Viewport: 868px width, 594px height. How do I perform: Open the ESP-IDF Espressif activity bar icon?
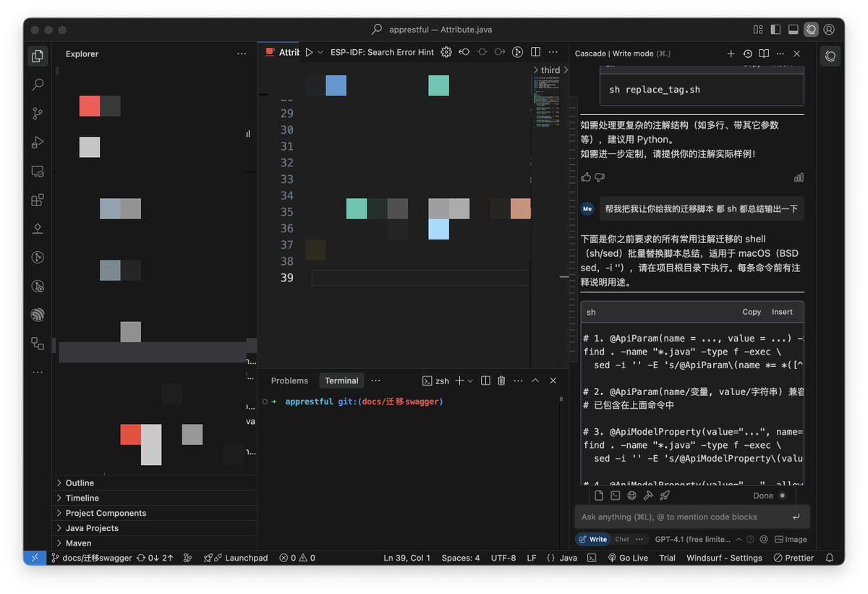coord(38,315)
